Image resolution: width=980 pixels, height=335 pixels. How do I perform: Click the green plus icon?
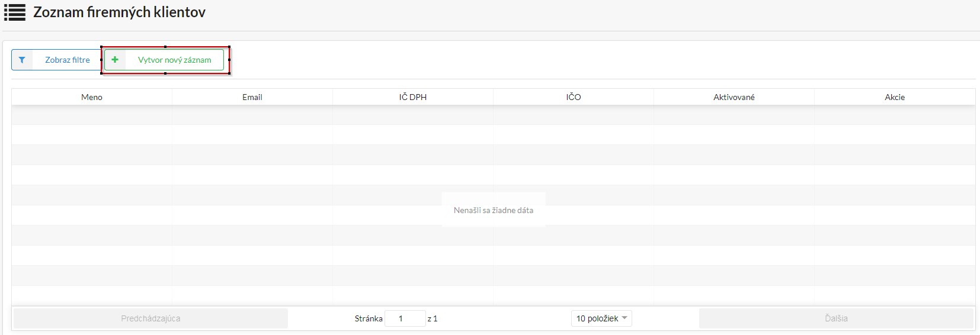coord(115,60)
